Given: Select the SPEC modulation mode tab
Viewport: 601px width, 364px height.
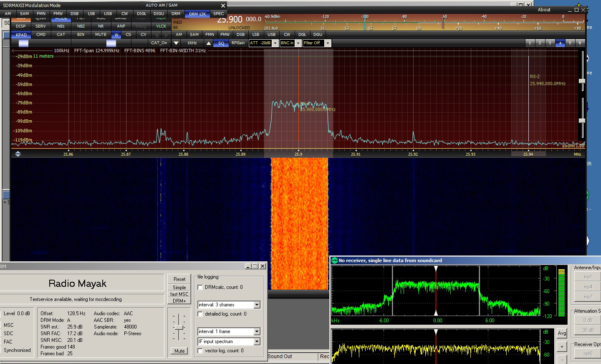Looking at the screenshot, I should pos(218,14).
